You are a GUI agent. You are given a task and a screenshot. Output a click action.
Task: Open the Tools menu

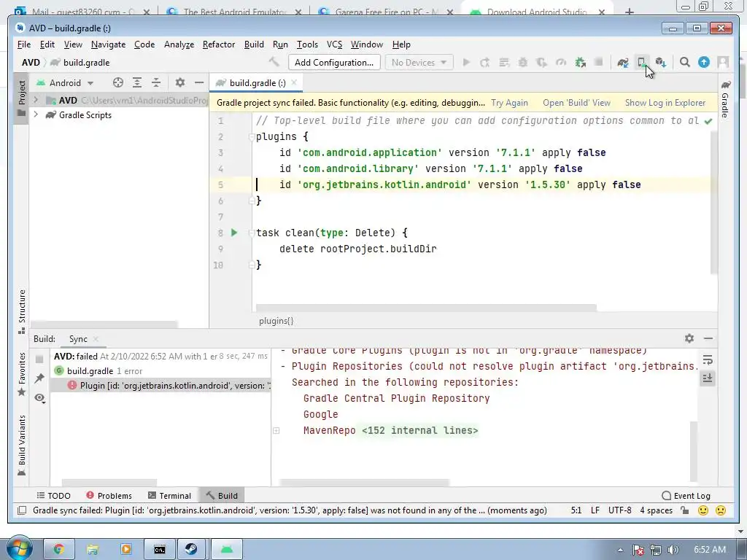coord(307,44)
